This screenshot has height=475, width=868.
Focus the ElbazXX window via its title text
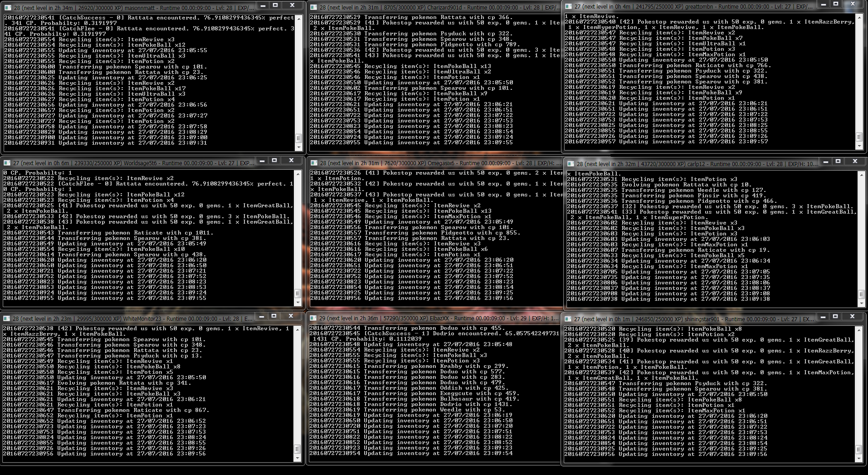439,318
